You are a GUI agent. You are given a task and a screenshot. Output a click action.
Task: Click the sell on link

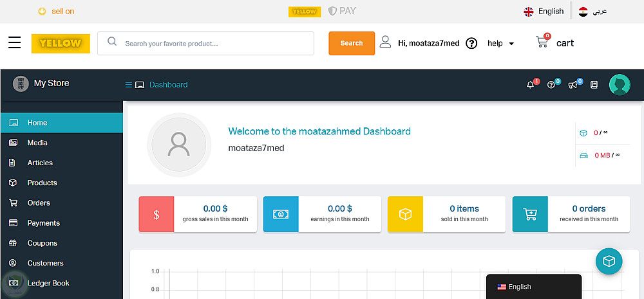point(63,12)
